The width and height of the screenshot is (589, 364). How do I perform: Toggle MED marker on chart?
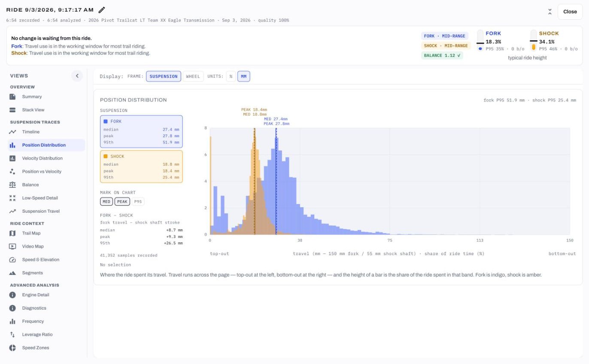pyautogui.click(x=106, y=202)
